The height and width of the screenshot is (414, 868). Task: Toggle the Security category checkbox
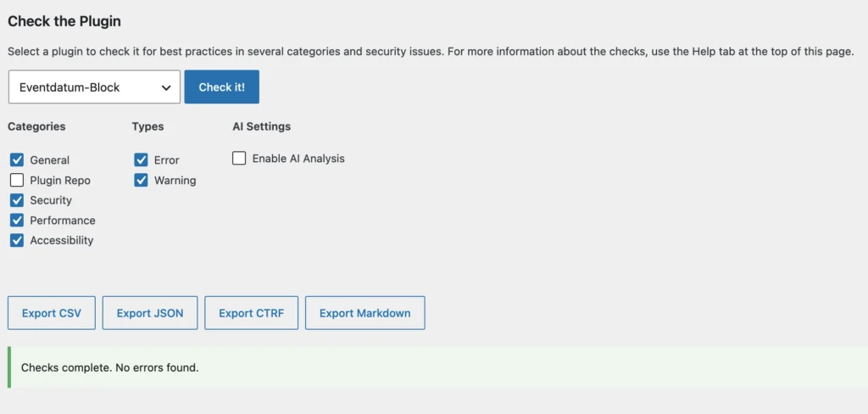(17, 200)
